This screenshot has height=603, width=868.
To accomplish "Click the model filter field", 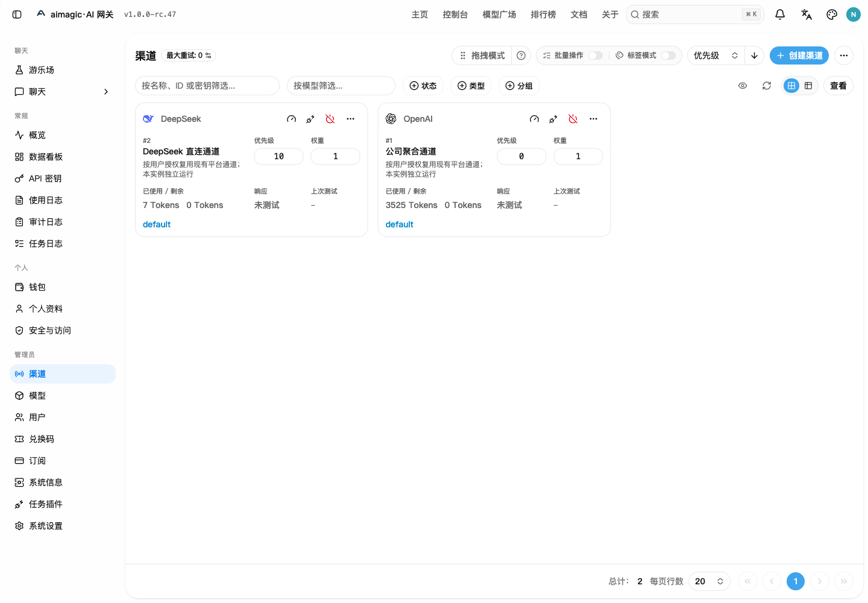I will pyautogui.click(x=341, y=86).
